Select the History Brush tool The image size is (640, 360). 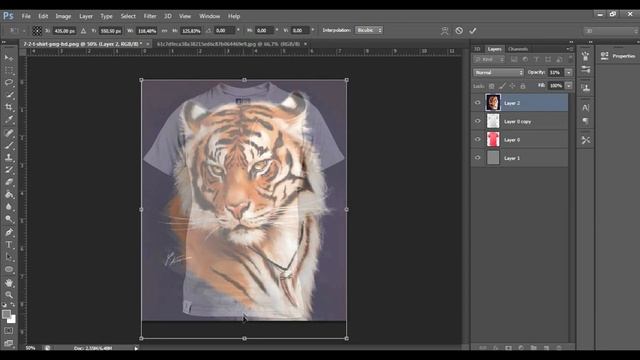pyautogui.click(x=9, y=170)
